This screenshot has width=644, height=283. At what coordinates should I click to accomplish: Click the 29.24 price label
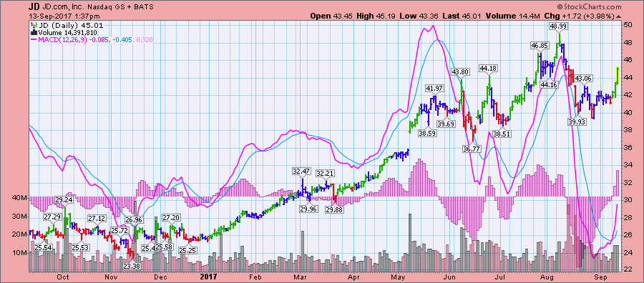pyautogui.click(x=64, y=199)
